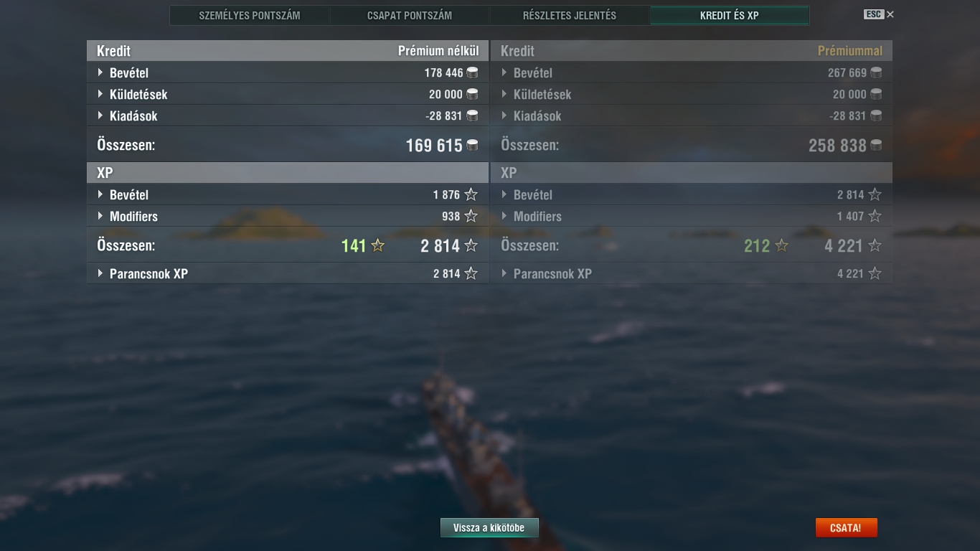980x551 pixels.
Task: Click the credits coin icon beside 178 446
Action: tap(472, 72)
